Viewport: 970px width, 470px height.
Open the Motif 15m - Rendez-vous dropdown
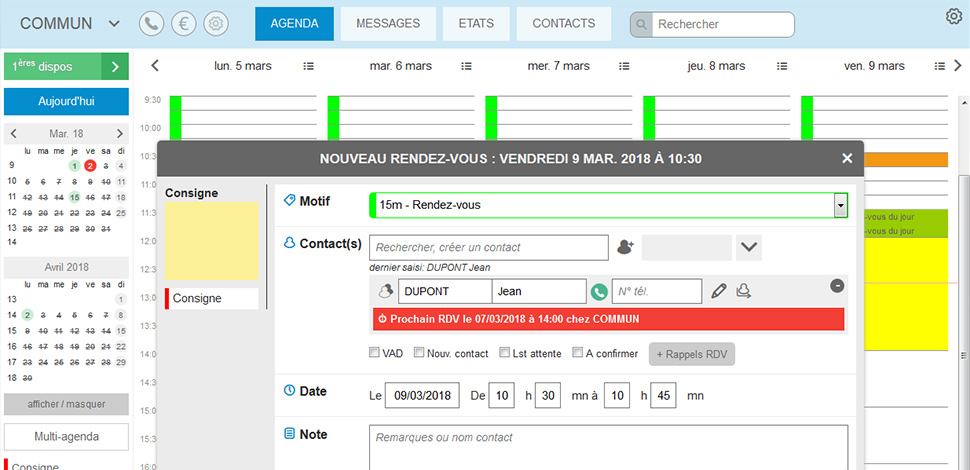pos(840,205)
